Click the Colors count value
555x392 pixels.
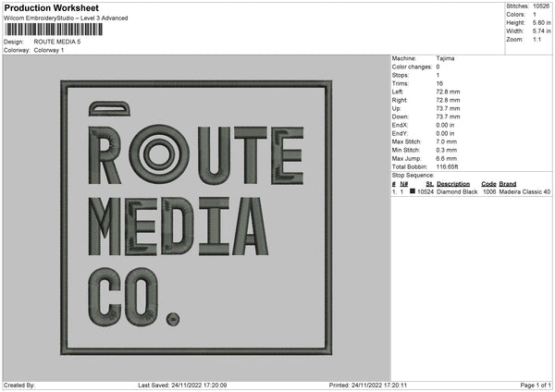[535, 15]
